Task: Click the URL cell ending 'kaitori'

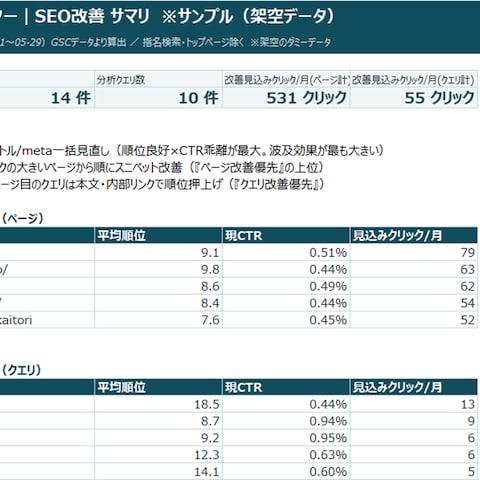Action: [x=47, y=320]
